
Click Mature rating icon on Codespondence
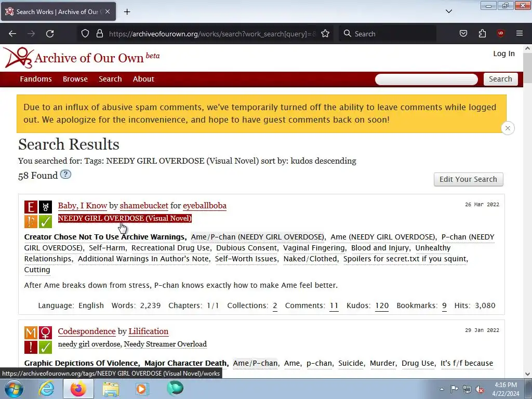coord(31,333)
